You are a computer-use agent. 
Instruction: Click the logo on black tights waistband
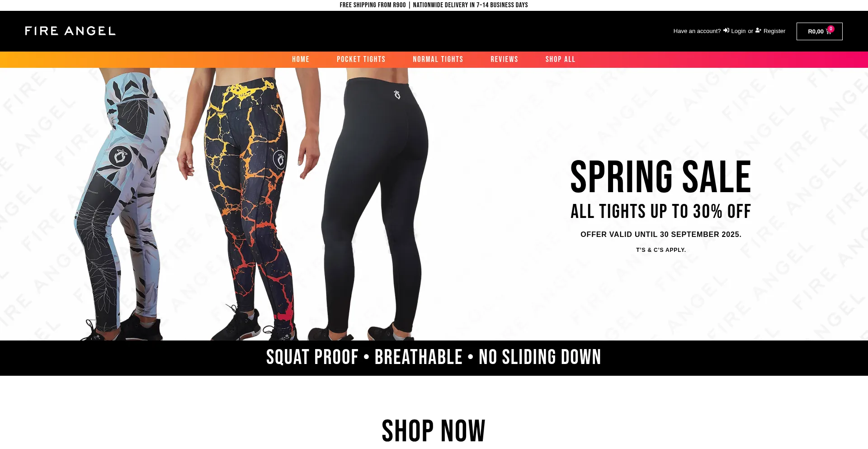397,95
